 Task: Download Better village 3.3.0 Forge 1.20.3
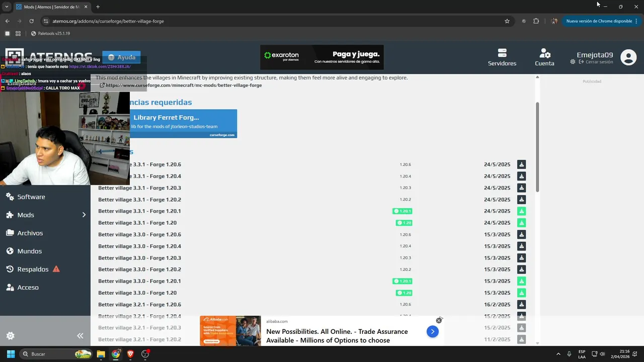point(521,258)
